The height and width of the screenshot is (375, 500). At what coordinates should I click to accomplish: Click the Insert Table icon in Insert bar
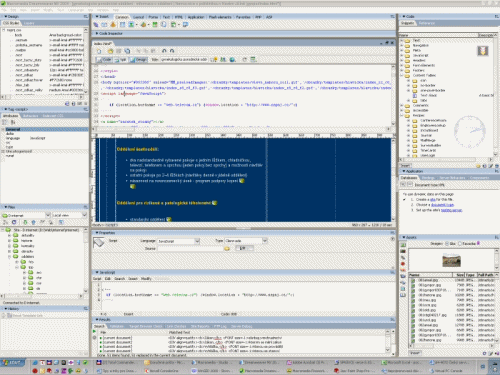122,25
